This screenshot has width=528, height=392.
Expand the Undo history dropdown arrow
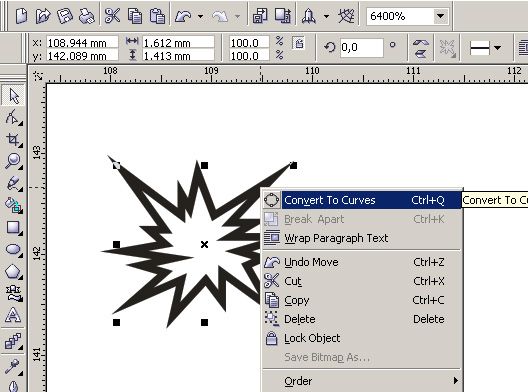click(x=200, y=16)
